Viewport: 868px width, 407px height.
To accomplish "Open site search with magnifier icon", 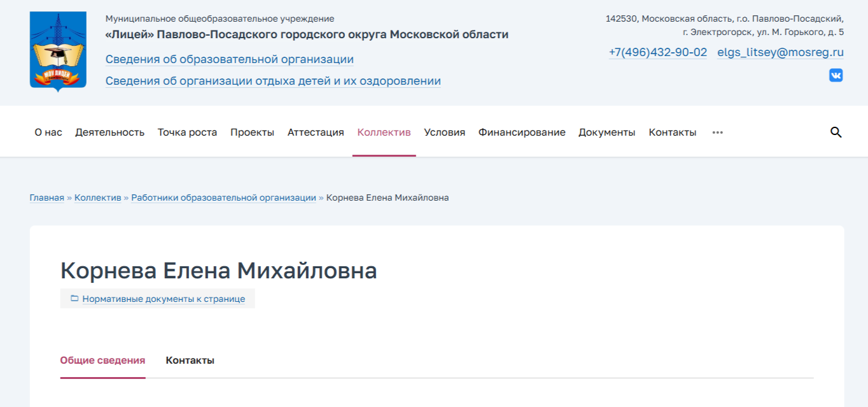I will click(x=836, y=132).
